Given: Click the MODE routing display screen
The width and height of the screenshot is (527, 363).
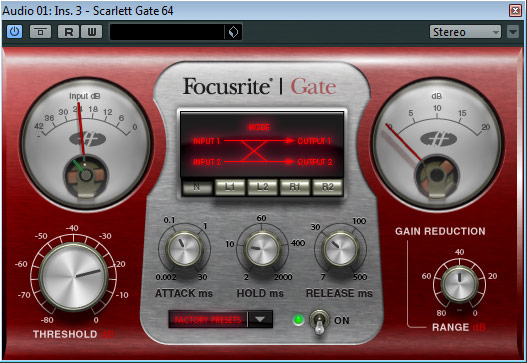Looking at the screenshot, I should tap(262, 145).
